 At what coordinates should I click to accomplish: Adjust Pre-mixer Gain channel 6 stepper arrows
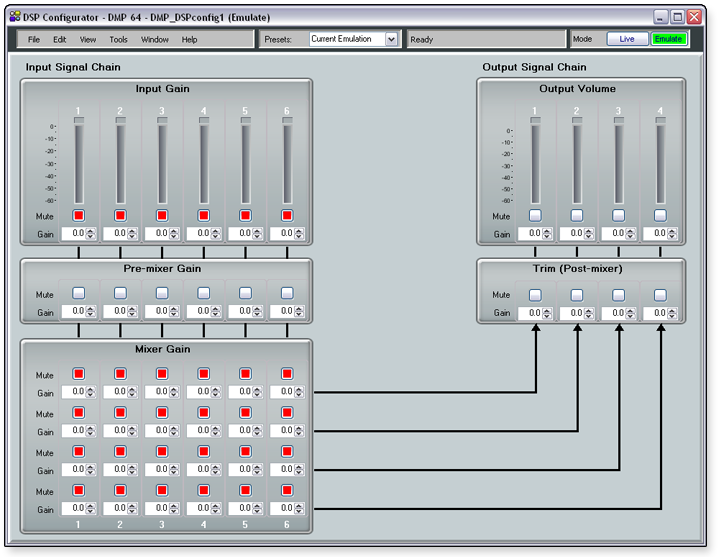pos(299,312)
